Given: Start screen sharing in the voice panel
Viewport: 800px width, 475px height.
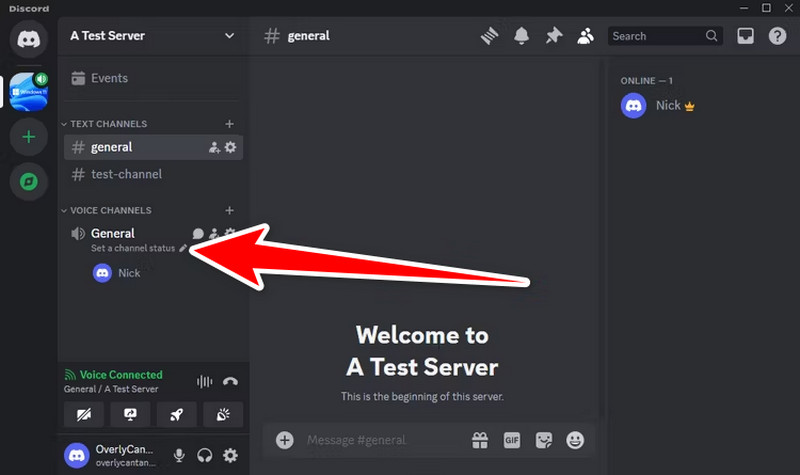Looking at the screenshot, I should click(130, 414).
